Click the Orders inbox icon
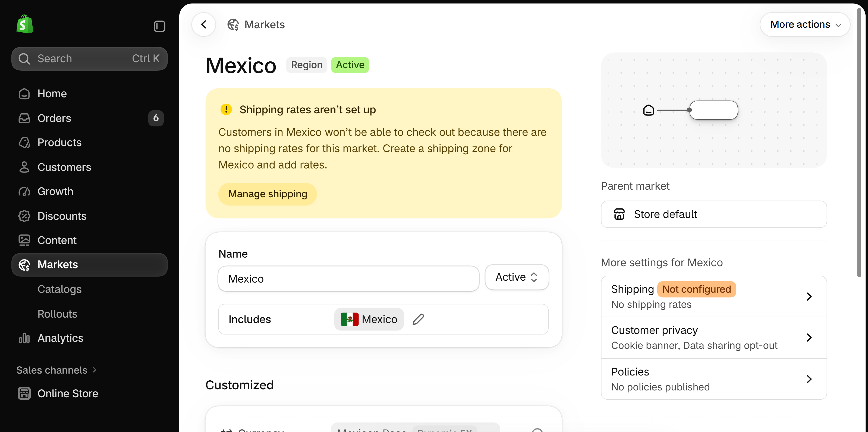 [24, 118]
